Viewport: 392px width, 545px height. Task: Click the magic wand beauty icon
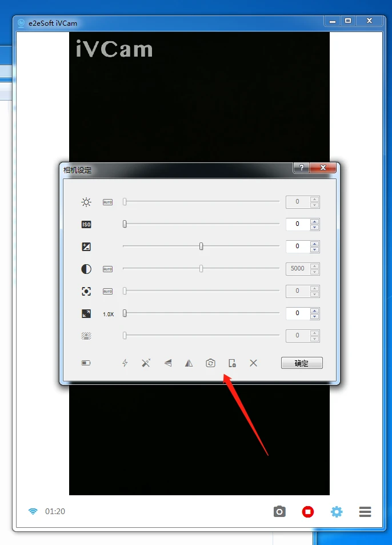(146, 363)
